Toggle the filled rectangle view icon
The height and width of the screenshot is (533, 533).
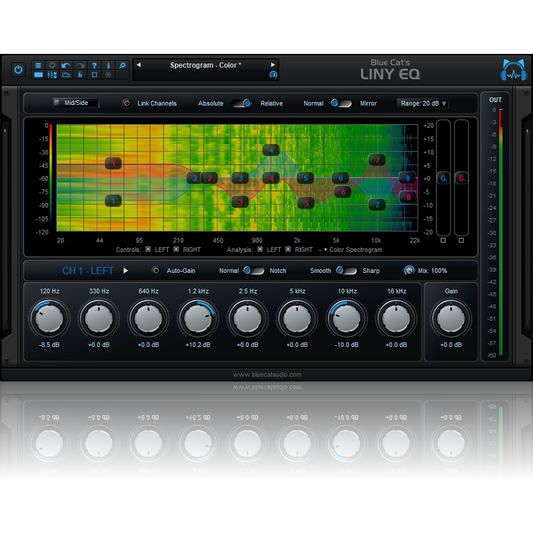point(38,74)
